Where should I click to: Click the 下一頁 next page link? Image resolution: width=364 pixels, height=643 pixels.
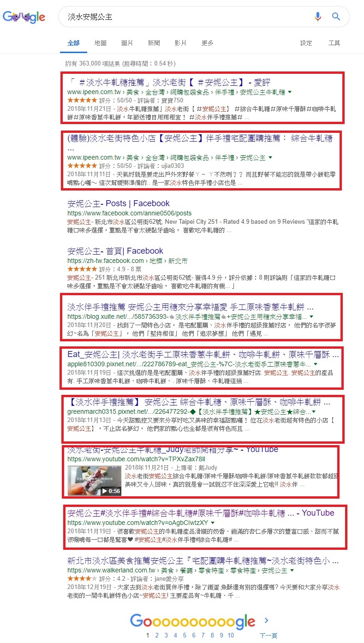[268, 636]
